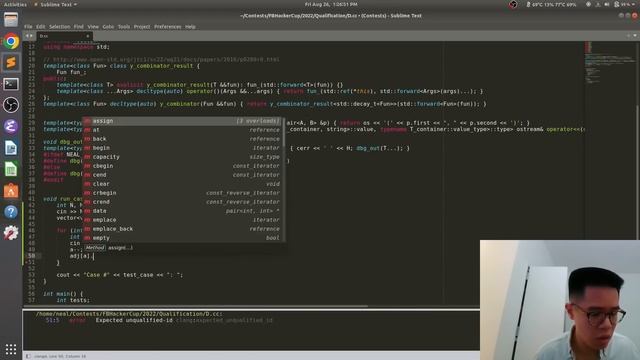Choose 'clear' from autocomplete list
Viewport: 640px width, 360px height.
click(183, 184)
